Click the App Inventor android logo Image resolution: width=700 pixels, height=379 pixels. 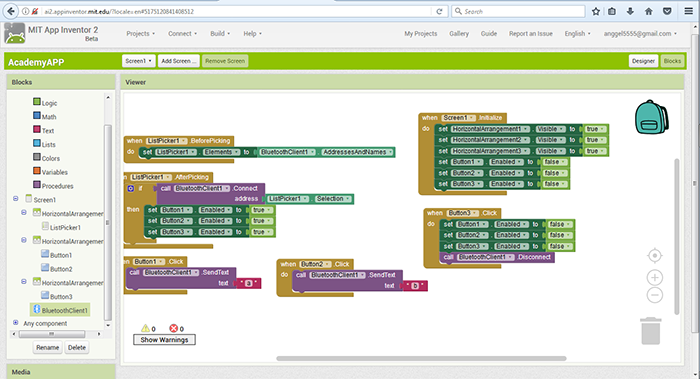[x=15, y=33]
